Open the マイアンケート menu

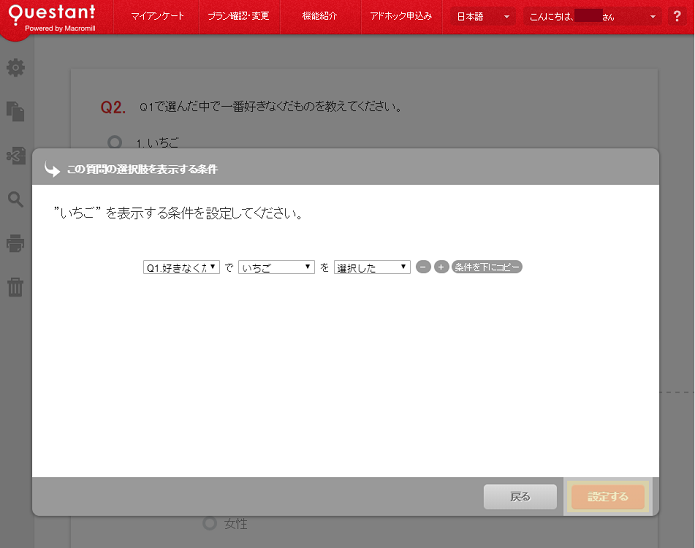(x=158, y=17)
